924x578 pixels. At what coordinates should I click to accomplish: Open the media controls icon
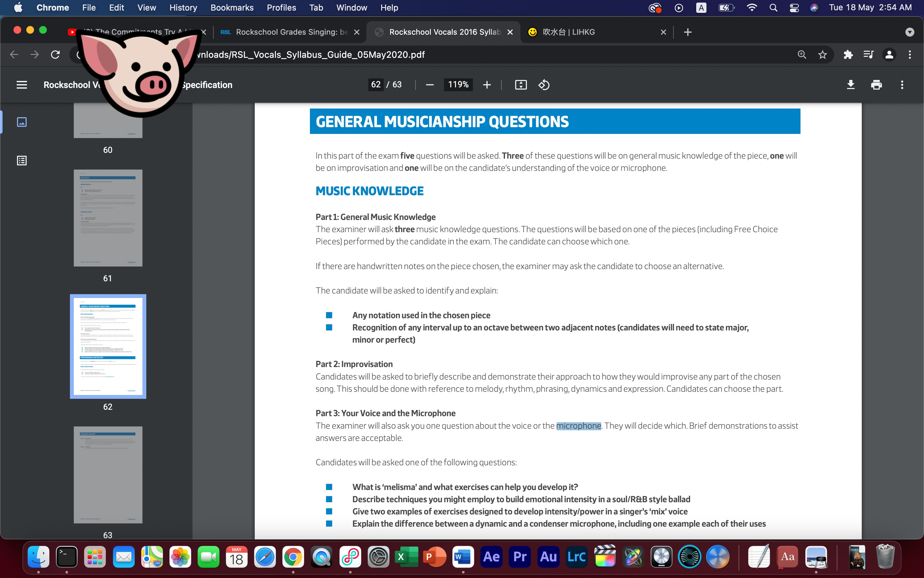point(868,55)
